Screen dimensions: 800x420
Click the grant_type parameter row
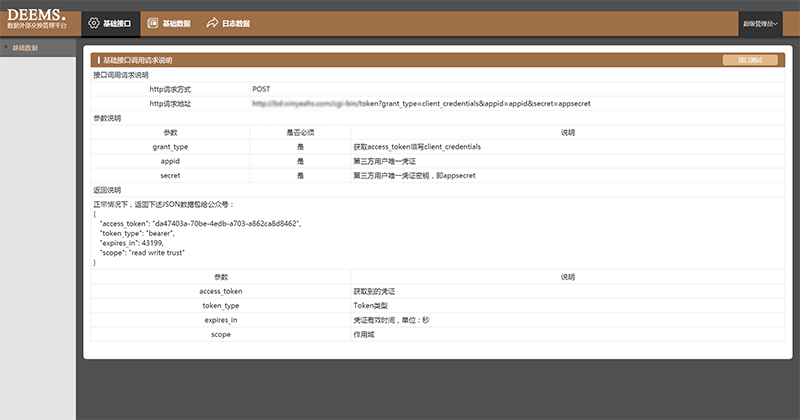[170, 146]
